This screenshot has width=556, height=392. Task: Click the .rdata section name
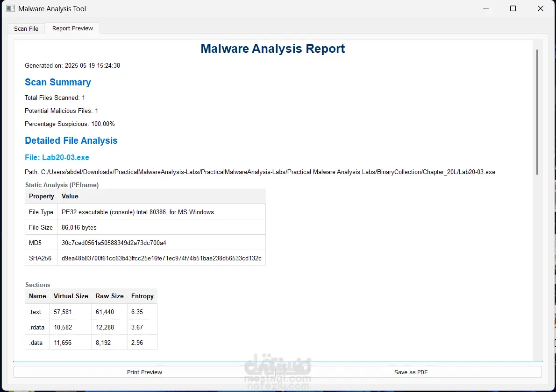(x=36, y=327)
